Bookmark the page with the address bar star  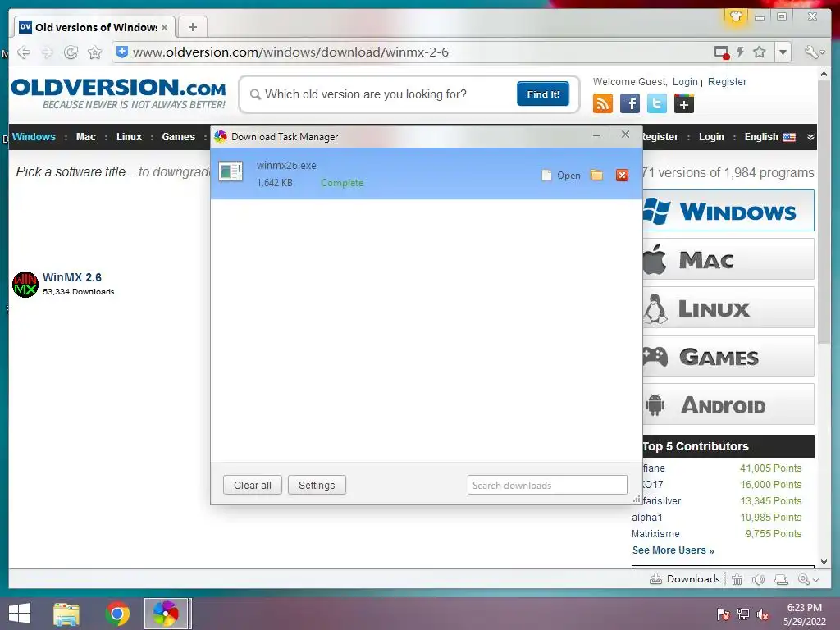coord(759,52)
